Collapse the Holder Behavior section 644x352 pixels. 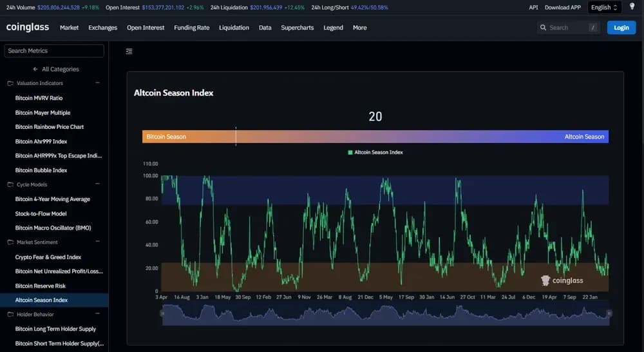pos(97,314)
